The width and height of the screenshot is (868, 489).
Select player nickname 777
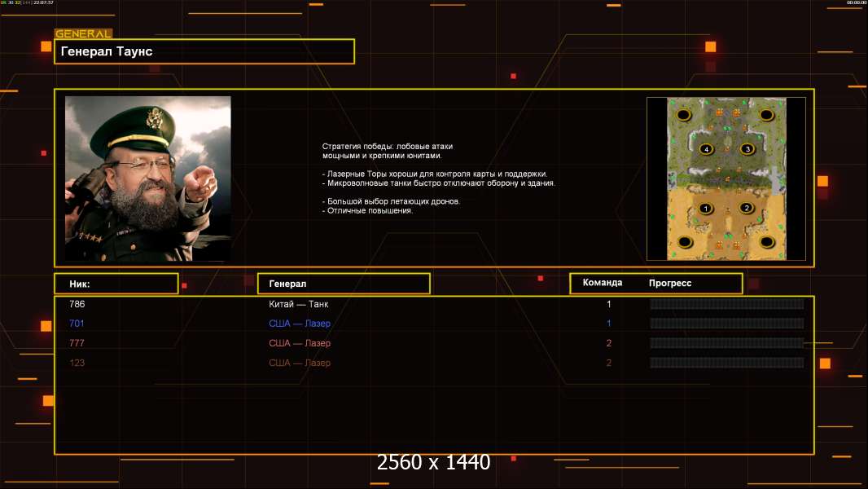(77, 343)
